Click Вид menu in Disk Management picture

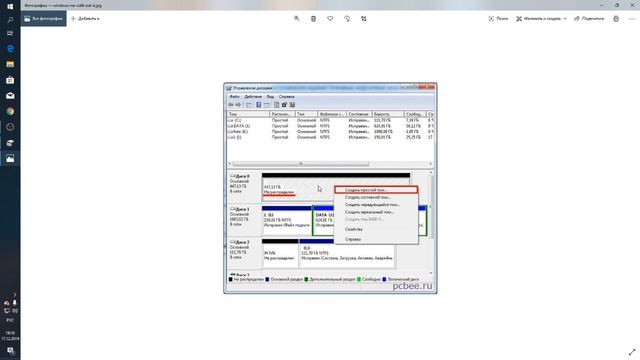click(270, 97)
